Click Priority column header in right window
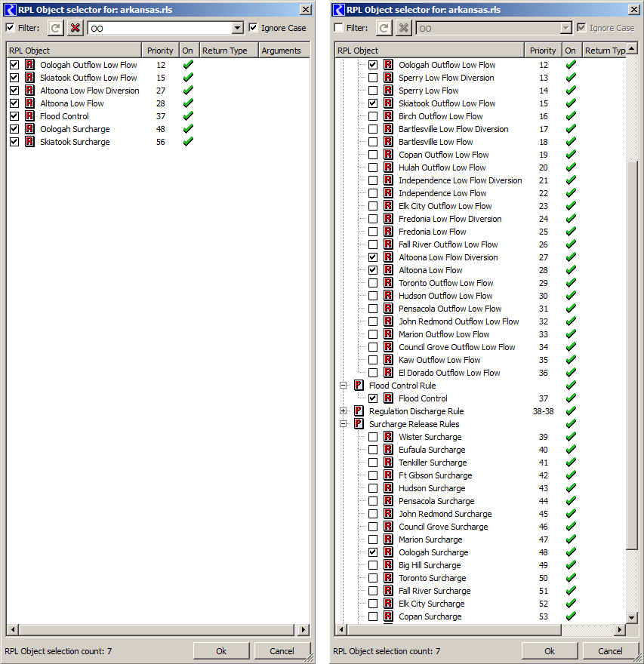Viewport: 644px width, 664px height. coord(543,51)
